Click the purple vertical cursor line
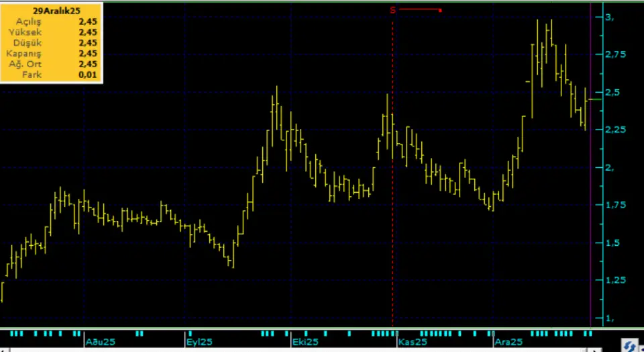 coord(590,202)
